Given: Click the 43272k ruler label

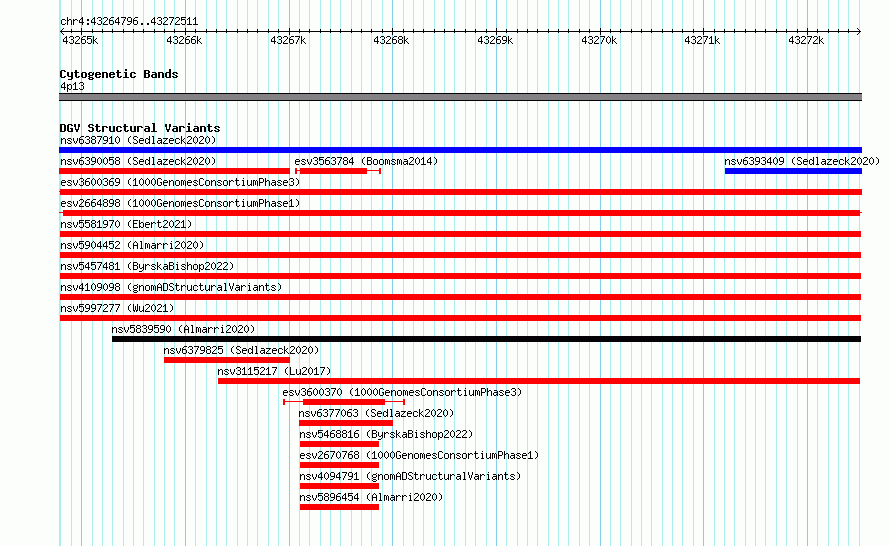Looking at the screenshot, I should click(806, 40).
